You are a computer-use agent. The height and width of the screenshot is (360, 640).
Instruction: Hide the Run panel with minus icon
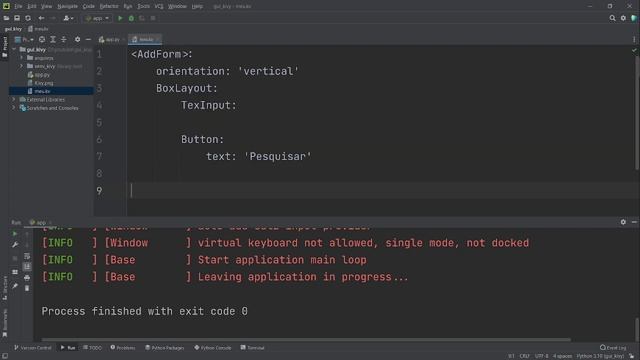(634, 222)
